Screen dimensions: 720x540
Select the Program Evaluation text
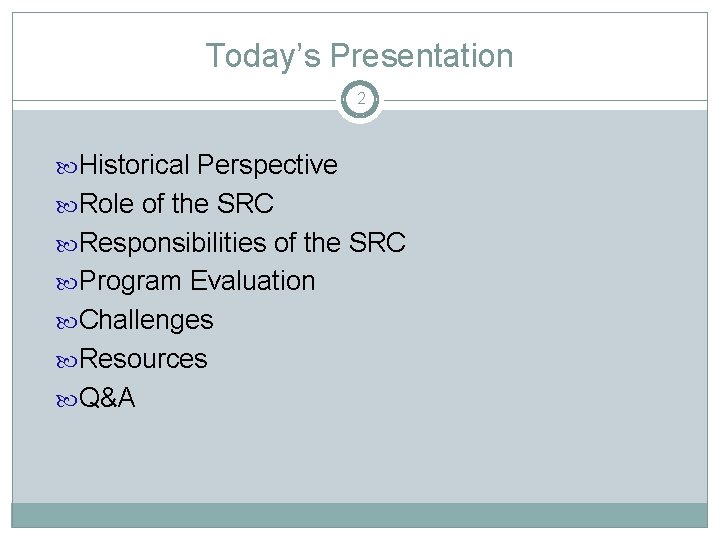(197, 281)
